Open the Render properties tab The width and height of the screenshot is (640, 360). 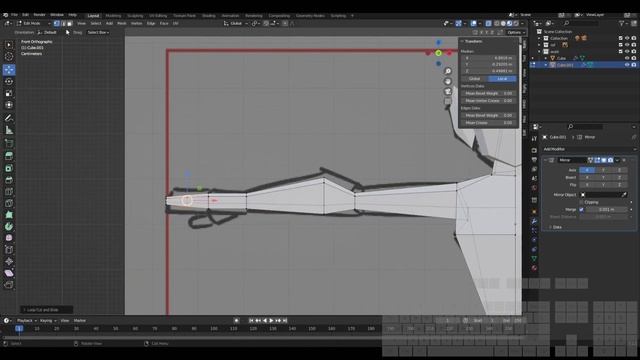[534, 150]
